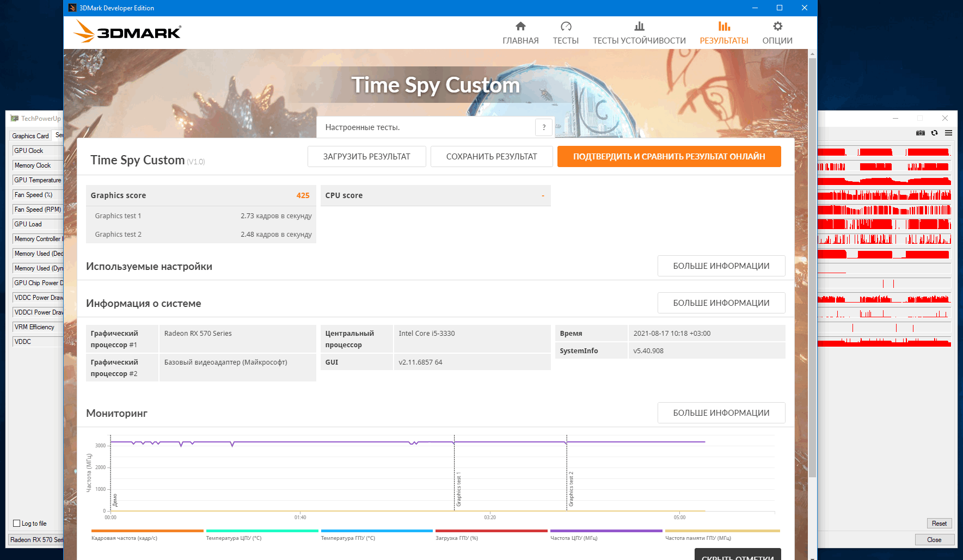Image resolution: width=963 pixels, height=560 pixels.
Task: Click the GPU Clock sensor graph in TechPowerUp
Action: [884, 152]
